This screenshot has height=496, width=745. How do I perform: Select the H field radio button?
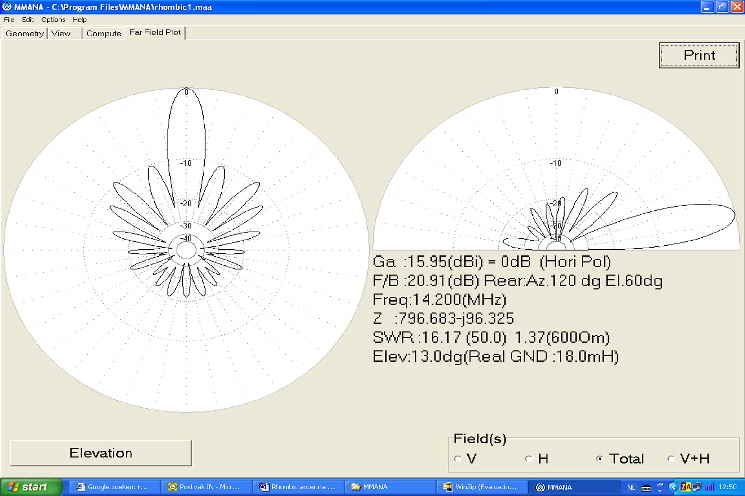click(528, 459)
